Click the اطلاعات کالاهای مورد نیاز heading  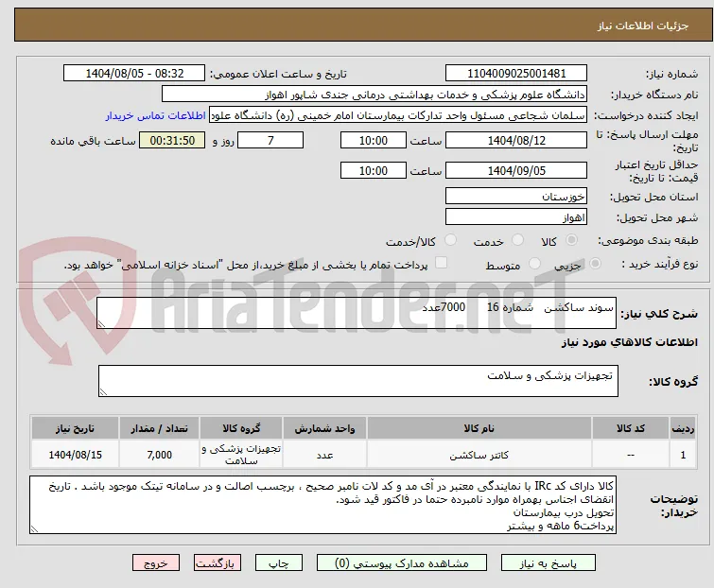629,342
